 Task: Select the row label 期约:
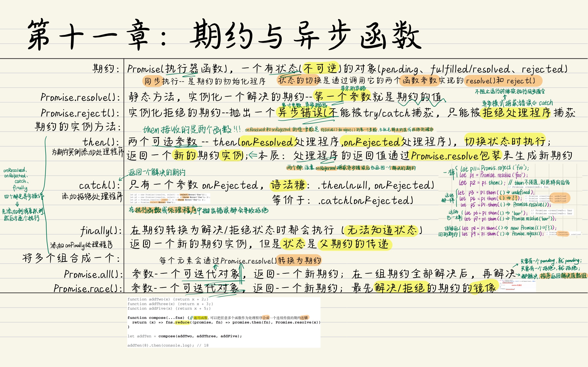coord(106,68)
